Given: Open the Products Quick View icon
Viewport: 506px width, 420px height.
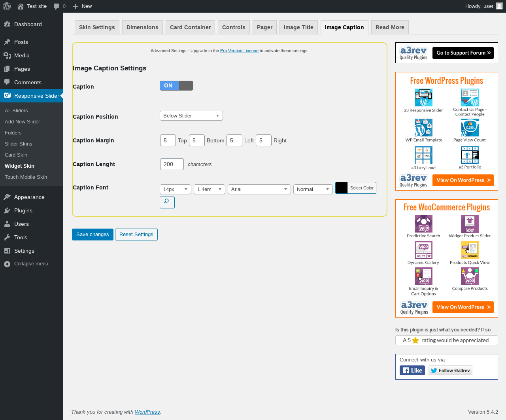Looking at the screenshot, I should pyautogui.click(x=470, y=250).
